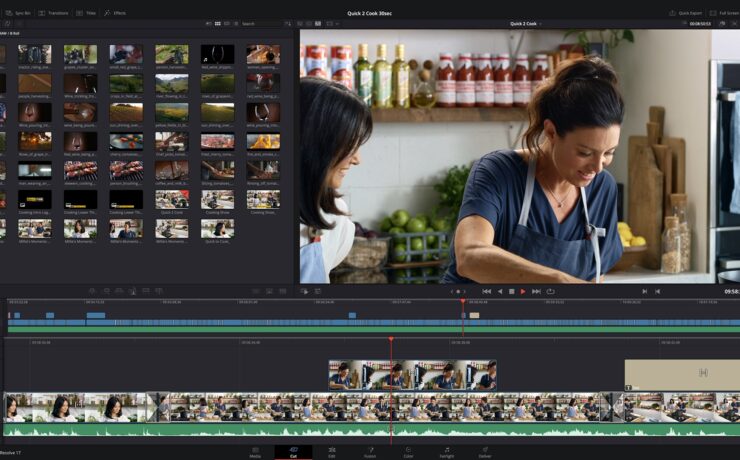Click the Source Overwrite icon
The image size is (740, 460).
pos(159,292)
